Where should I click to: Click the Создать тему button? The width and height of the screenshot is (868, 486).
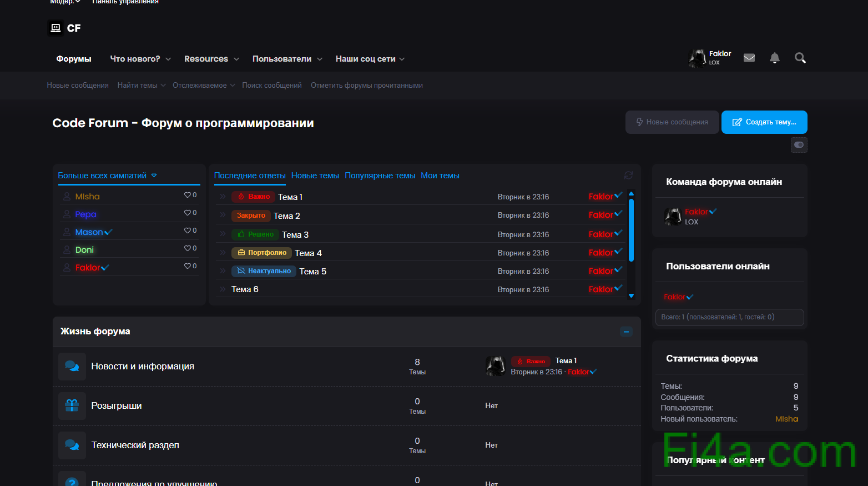764,122
